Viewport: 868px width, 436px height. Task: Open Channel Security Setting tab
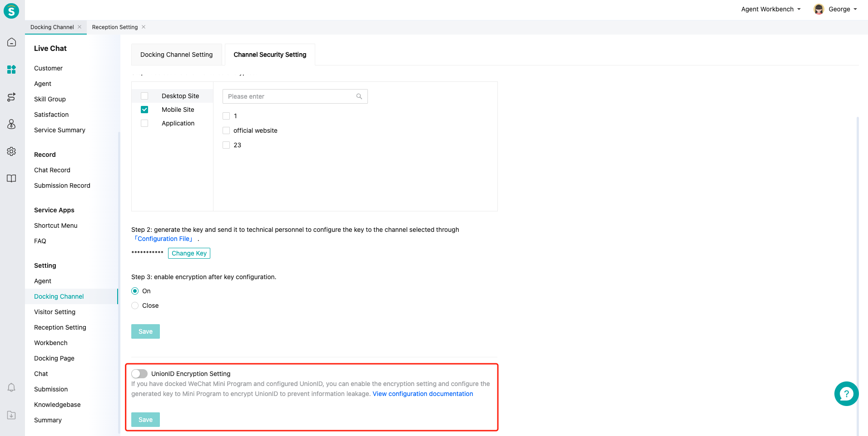point(270,55)
